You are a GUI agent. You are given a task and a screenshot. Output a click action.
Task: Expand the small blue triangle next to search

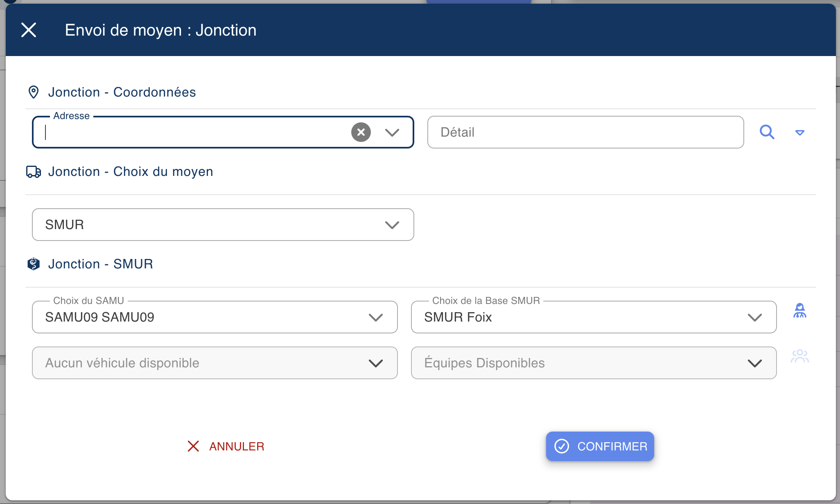pos(799,133)
